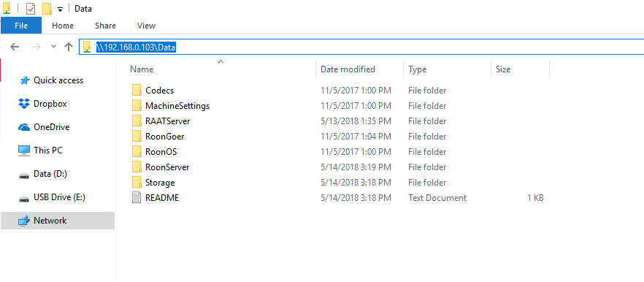The height and width of the screenshot is (282, 644).
Task: Select the RAATServer folder name
Action: pos(168,121)
